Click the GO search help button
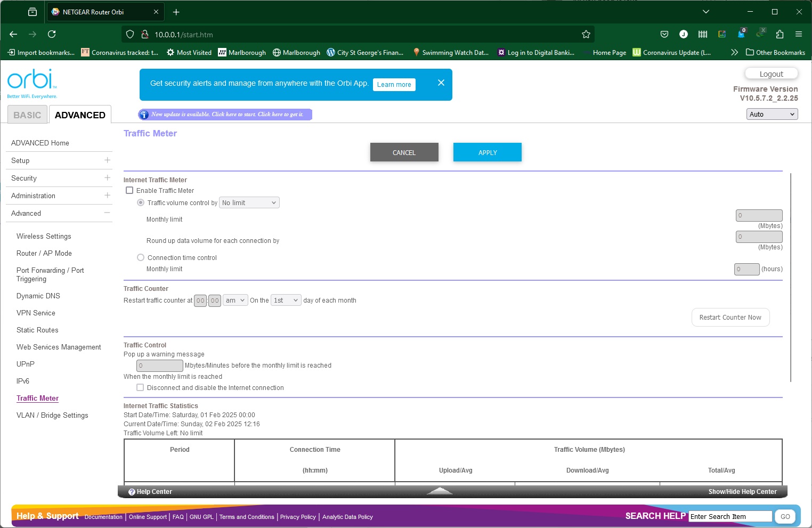Image resolution: width=812 pixels, height=528 pixels. click(785, 516)
